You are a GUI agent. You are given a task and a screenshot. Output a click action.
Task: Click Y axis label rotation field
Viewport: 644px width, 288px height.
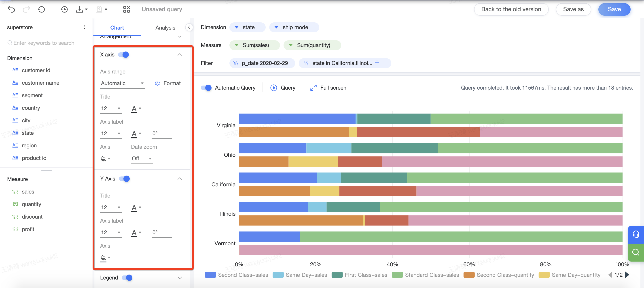point(161,232)
